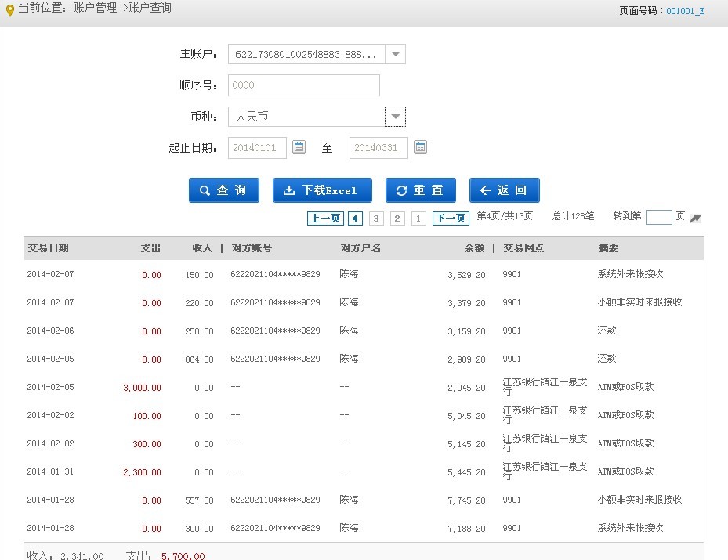Open the currency type dropdown arrow
The height and width of the screenshot is (560, 728).
click(x=396, y=117)
